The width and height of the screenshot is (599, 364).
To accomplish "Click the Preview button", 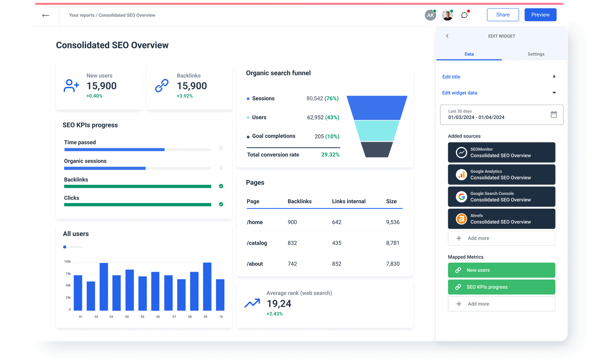I will pyautogui.click(x=540, y=15).
